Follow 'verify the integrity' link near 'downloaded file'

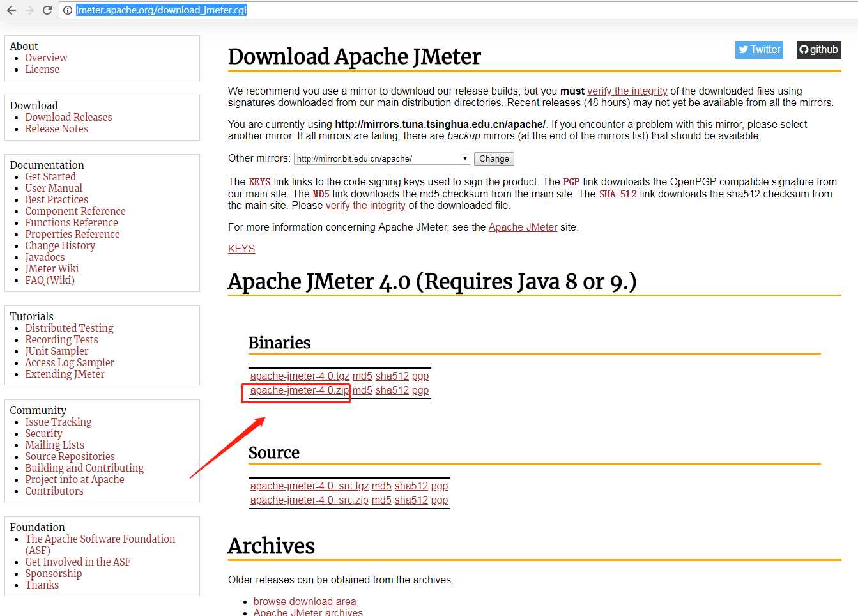[365, 205]
